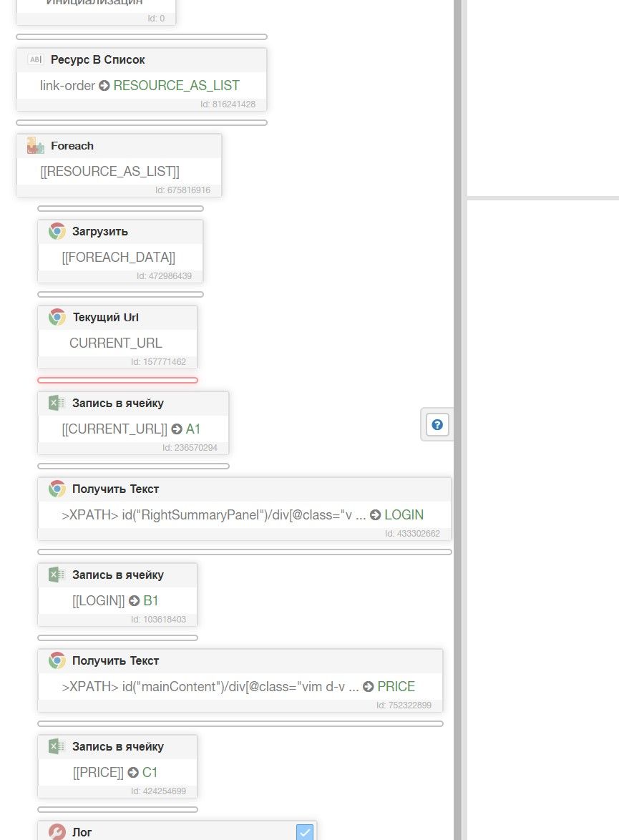The width and height of the screenshot is (619, 840).
Task: Select the red highlighted insertion bar
Action: pos(117,380)
